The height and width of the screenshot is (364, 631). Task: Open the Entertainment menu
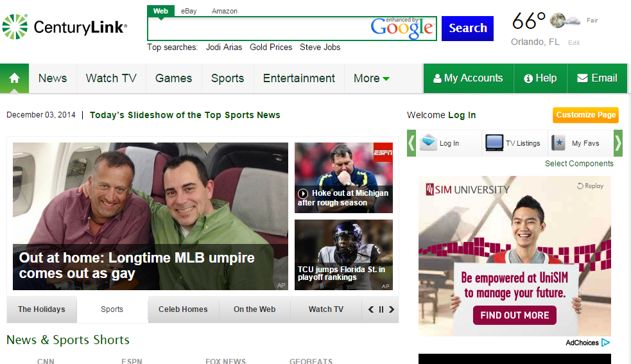pos(299,78)
